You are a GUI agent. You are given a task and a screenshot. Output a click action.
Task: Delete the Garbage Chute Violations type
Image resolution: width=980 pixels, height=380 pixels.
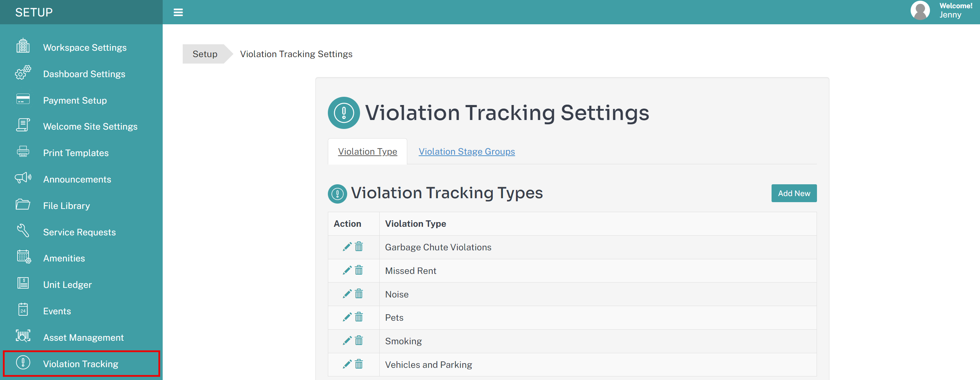(x=359, y=247)
